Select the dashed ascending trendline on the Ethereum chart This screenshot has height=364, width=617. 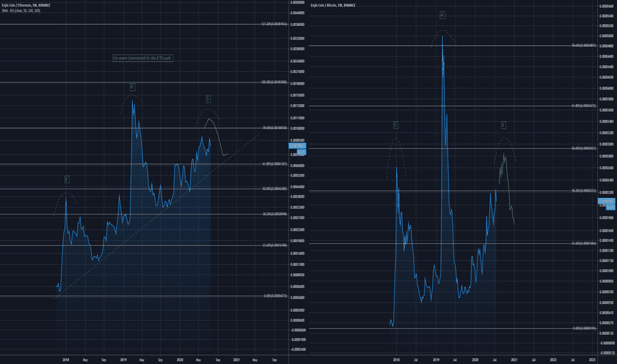[x=158, y=216]
